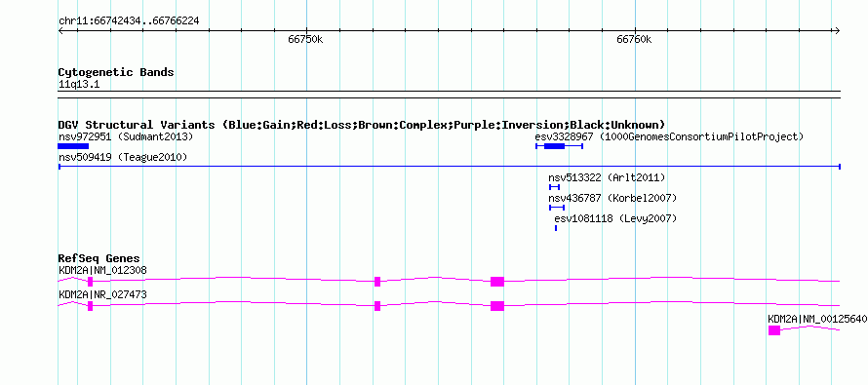Open gene label KDM2A|NR_027473
Screen dimensions: 868x385
pos(102,294)
